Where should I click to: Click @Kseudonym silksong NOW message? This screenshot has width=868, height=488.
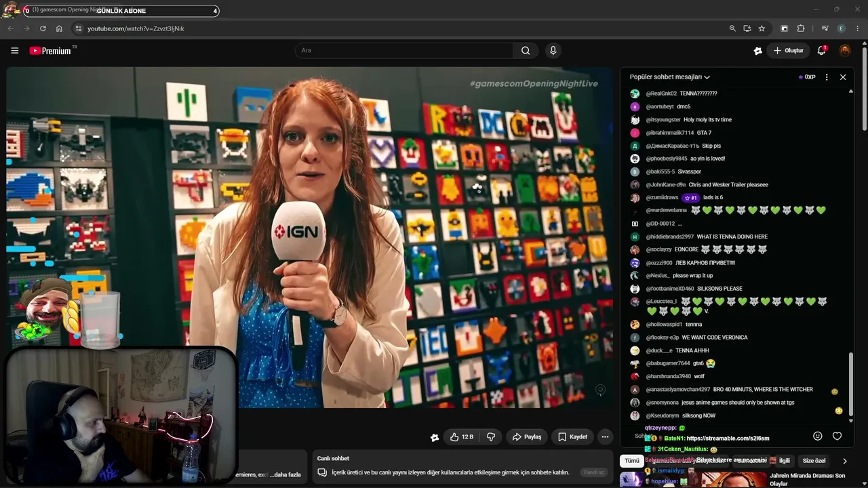(698, 415)
